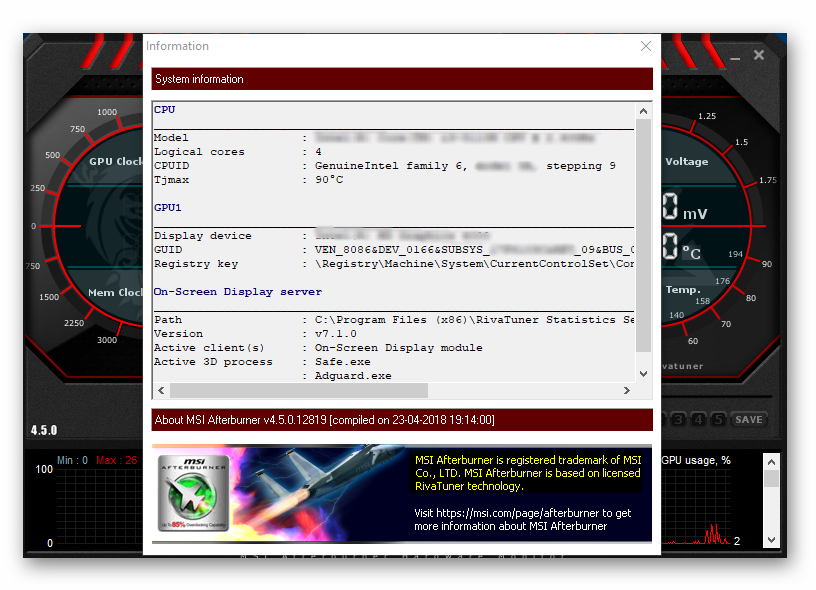Click the MSI Afterburner jet logo icon
Image resolution: width=816 pixels, height=590 pixels.
point(193,493)
